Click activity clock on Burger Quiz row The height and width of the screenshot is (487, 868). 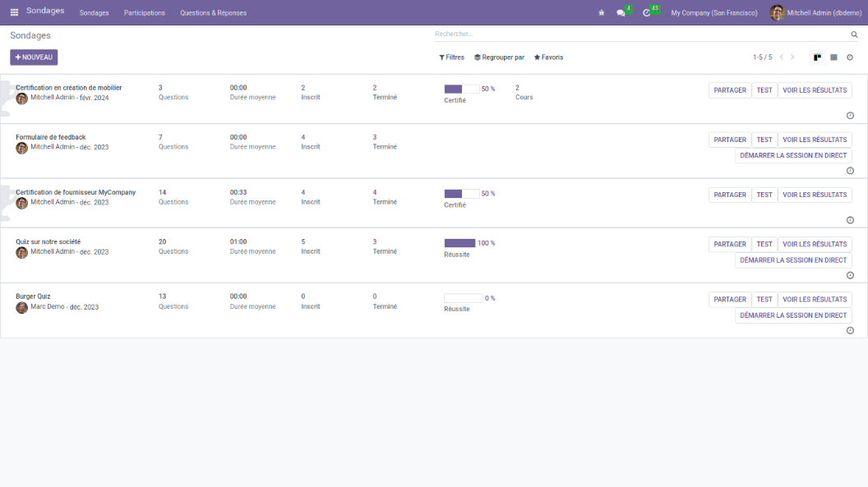[850, 330]
